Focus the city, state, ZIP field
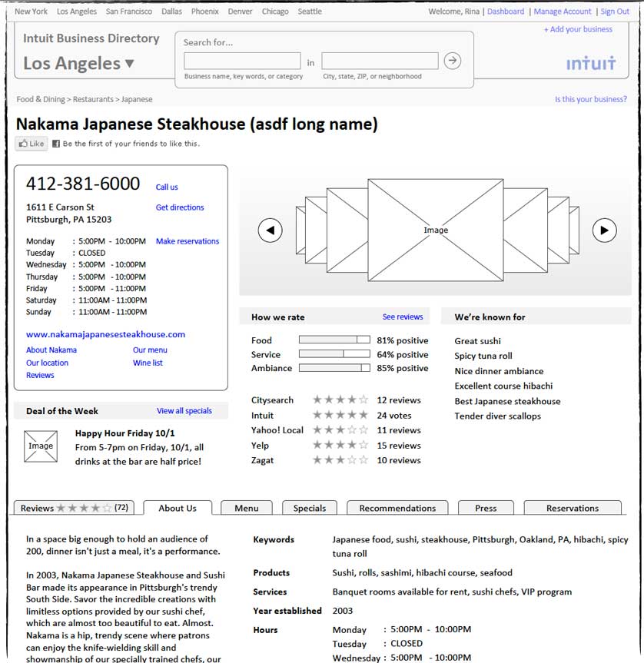644x663 pixels. click(380, 61)
